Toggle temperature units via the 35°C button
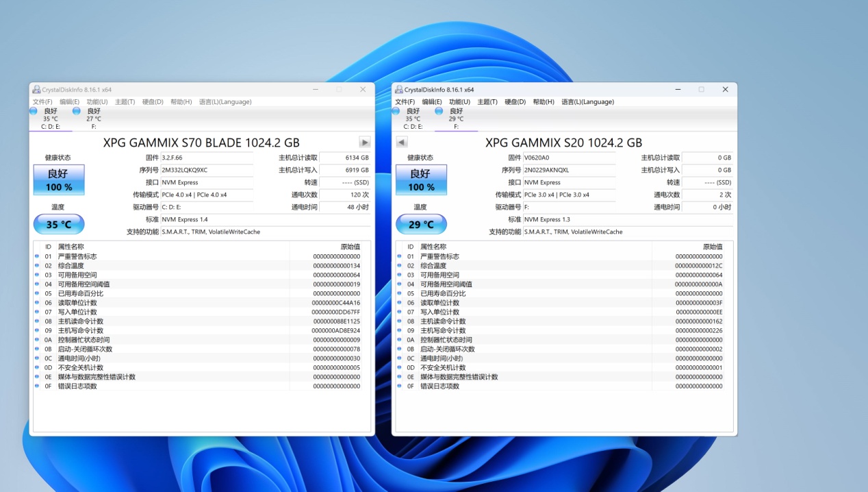Screen dimensions: 868x492 click(x=58, y=224)
